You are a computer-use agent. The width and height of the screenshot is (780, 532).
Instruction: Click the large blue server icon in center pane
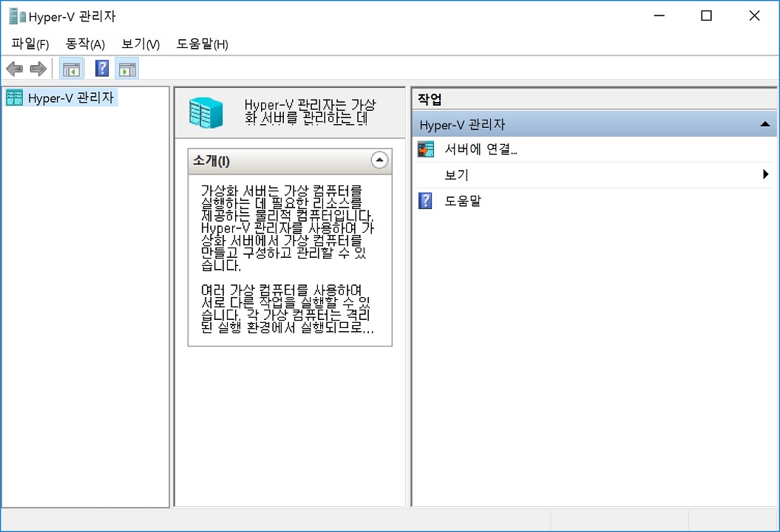206,113
